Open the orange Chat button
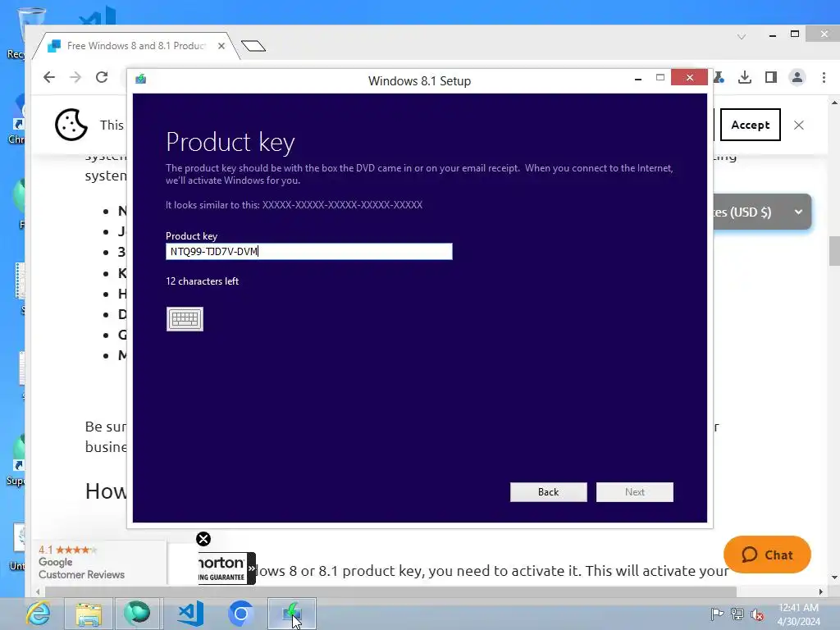This screenshot has height=630, width=840. point(767,555)
